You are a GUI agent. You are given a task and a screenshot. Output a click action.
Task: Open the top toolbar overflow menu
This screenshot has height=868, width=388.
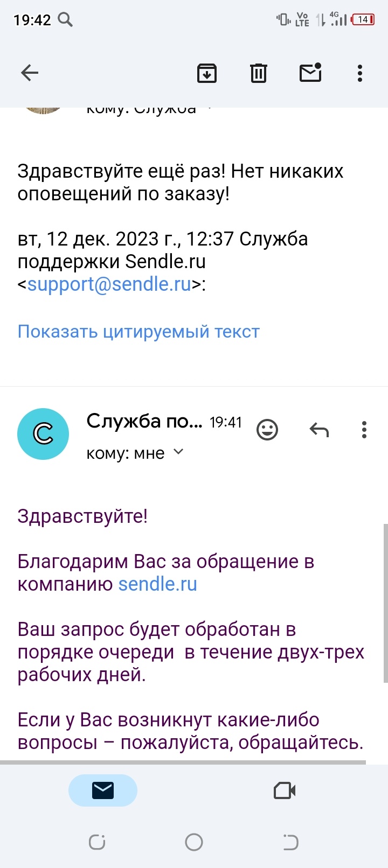360,73
